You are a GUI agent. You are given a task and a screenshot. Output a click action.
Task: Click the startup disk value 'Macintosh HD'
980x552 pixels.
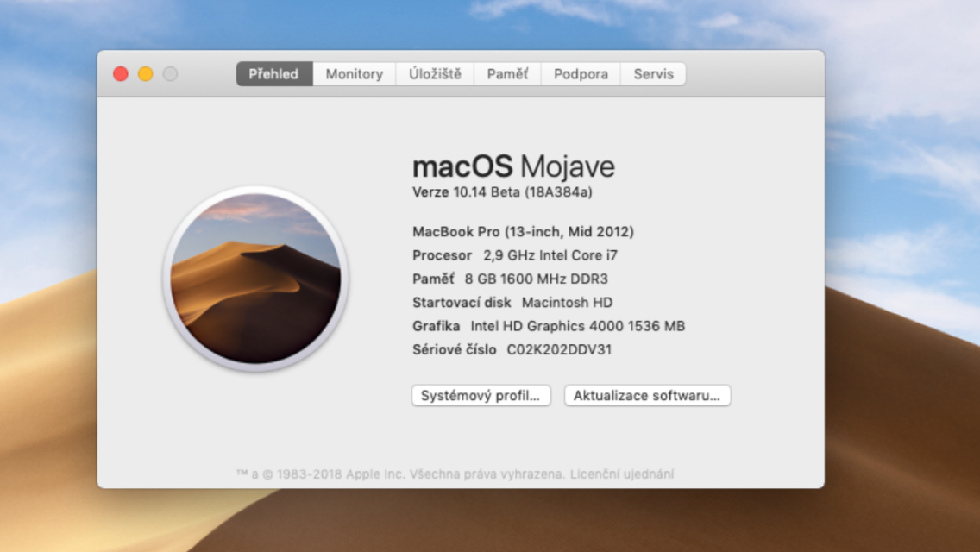567,303
